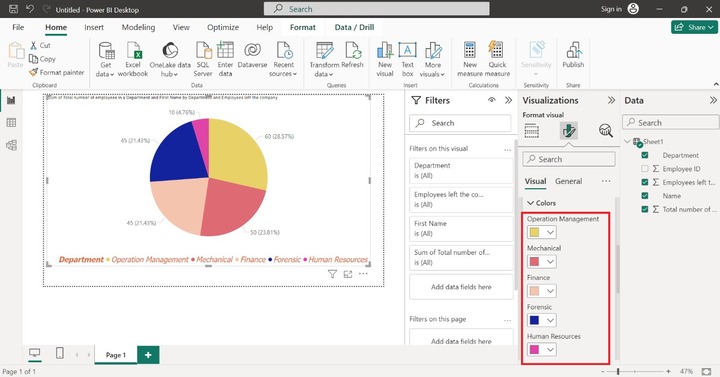Toggle Filters pane eye visibility icon

click(491, 100)
